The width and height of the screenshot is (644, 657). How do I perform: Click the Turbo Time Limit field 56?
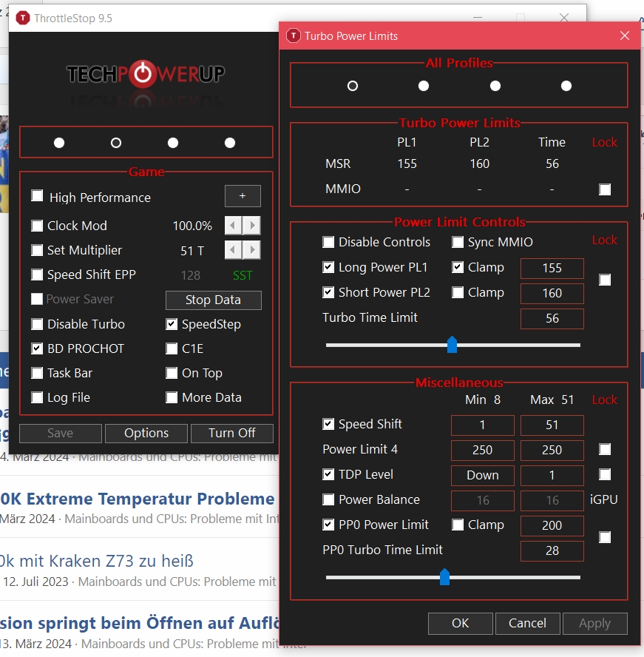pyautogui.click(x=552, y=318)
